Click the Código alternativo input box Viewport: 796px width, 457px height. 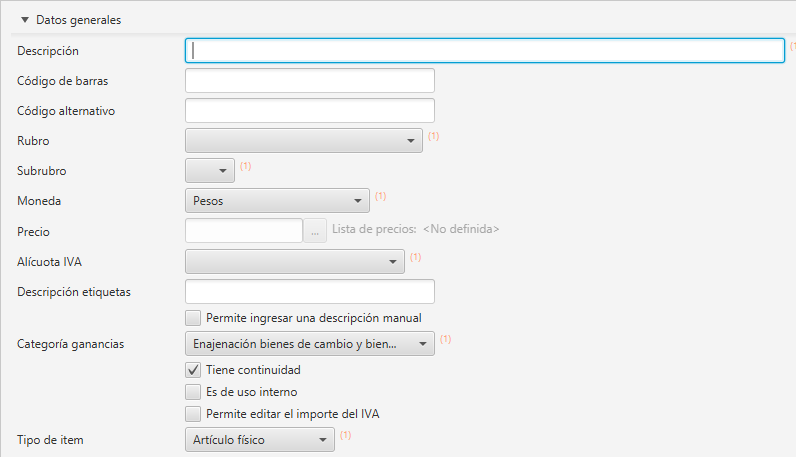[x=310, y=111]
